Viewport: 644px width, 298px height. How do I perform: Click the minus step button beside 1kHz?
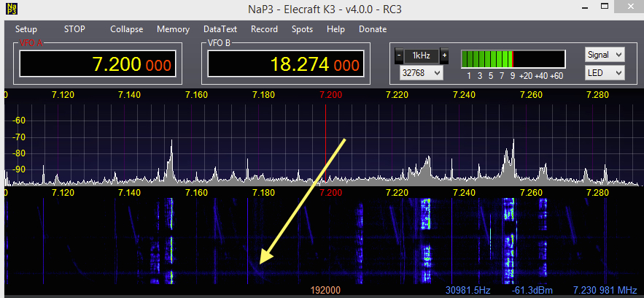[x=399, y=56]
